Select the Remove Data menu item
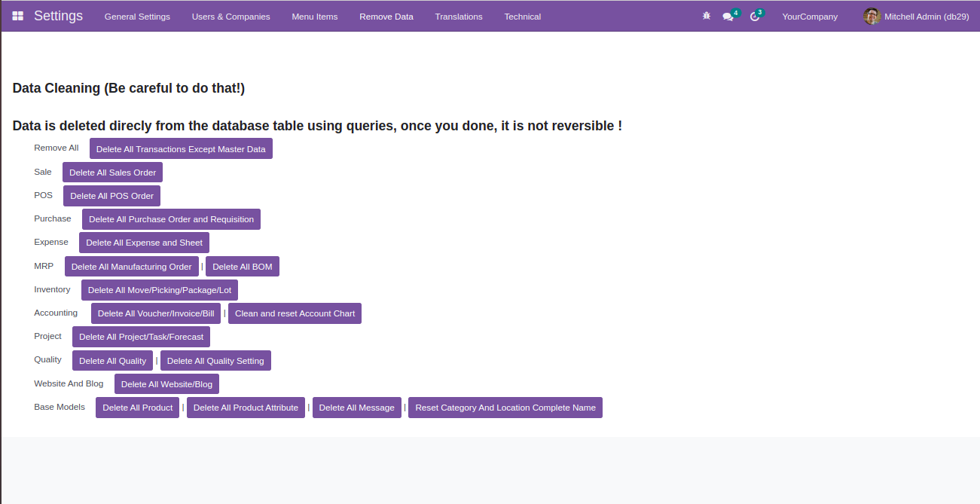Screen dimensions: 980x504 coord(386,17)
